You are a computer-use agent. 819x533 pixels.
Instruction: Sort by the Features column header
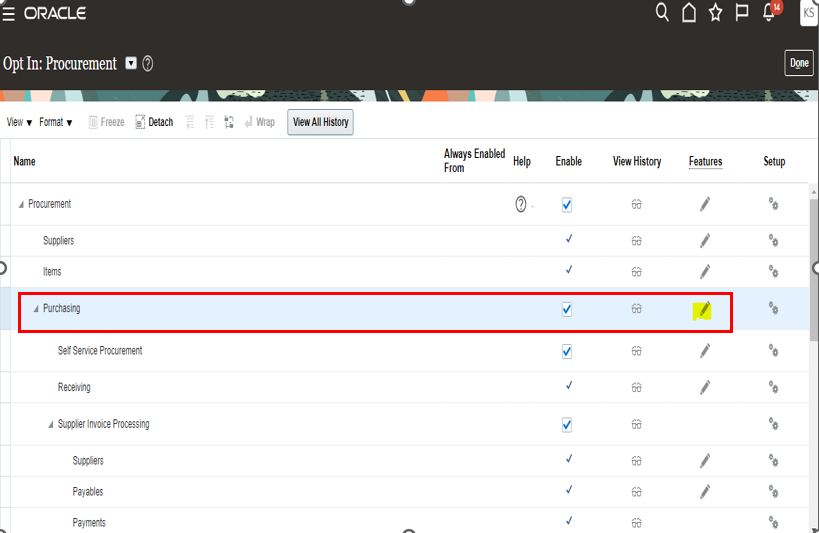coord(705,161)
